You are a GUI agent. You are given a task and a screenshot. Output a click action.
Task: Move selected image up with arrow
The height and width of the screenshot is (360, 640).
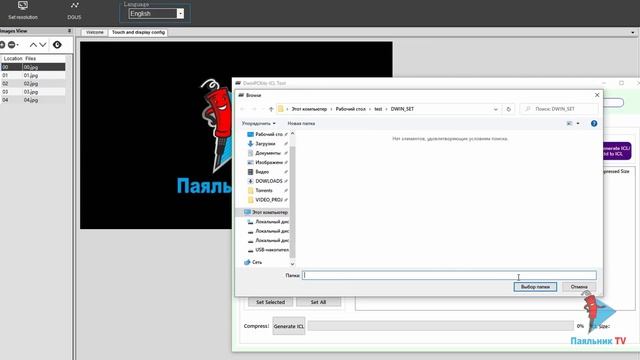pyautogui.click(x=33, y=44)
